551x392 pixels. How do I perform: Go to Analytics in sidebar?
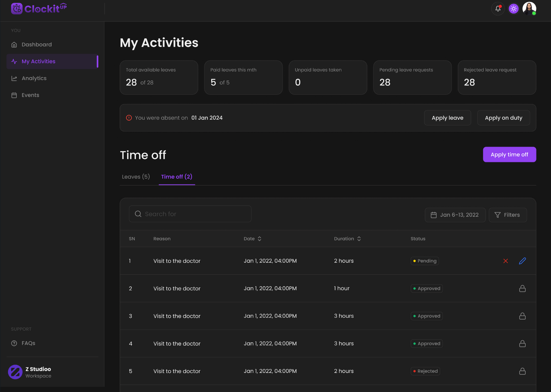[x=34, y=78]
